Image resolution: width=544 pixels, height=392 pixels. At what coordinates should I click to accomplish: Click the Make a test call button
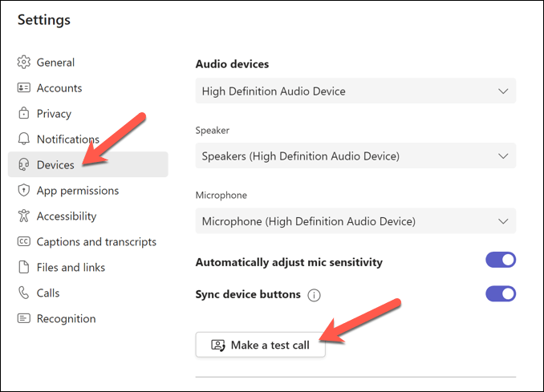pos(260,346)
